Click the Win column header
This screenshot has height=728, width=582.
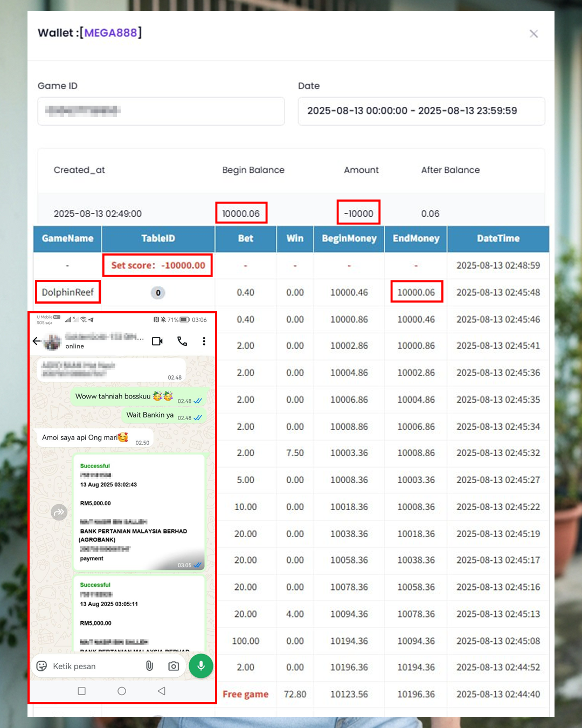[295, 238]
